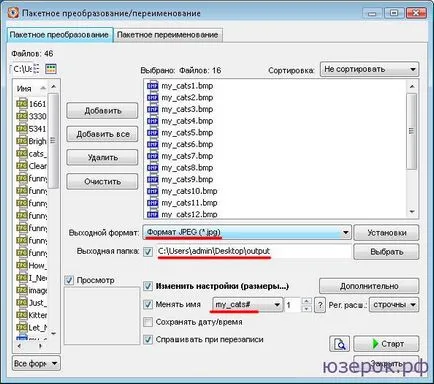The width and height of the screenshot is (434, 384).
Task: Click BMP icon of my_cats11.bmp
Action: (x=152, y=203)
